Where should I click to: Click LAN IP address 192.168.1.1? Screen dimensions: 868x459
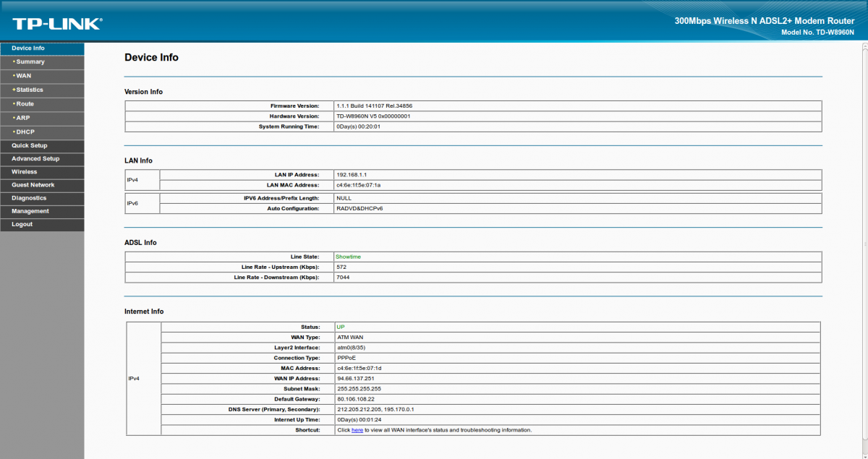[352, 175]
